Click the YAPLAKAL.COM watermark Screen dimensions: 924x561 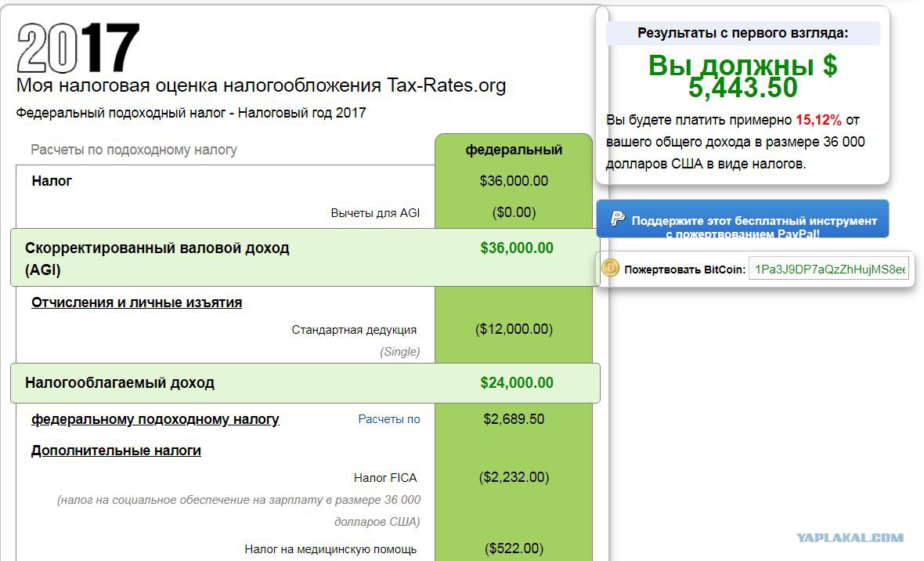[850, 537]
